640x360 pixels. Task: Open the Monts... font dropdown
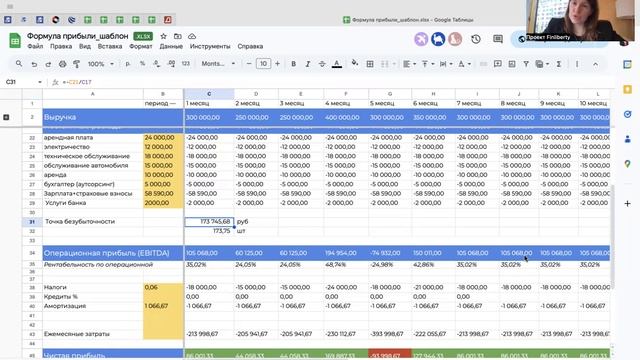218,64
